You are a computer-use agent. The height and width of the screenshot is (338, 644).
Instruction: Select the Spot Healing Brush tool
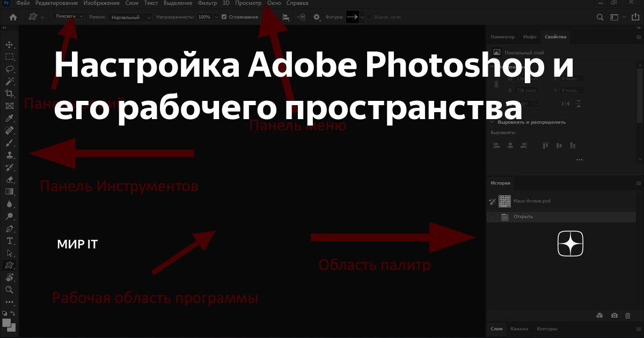click(x=9, y=130)
